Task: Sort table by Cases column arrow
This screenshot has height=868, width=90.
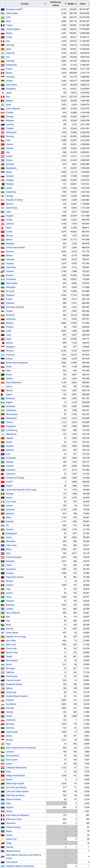Action: [x=88, y=4]
